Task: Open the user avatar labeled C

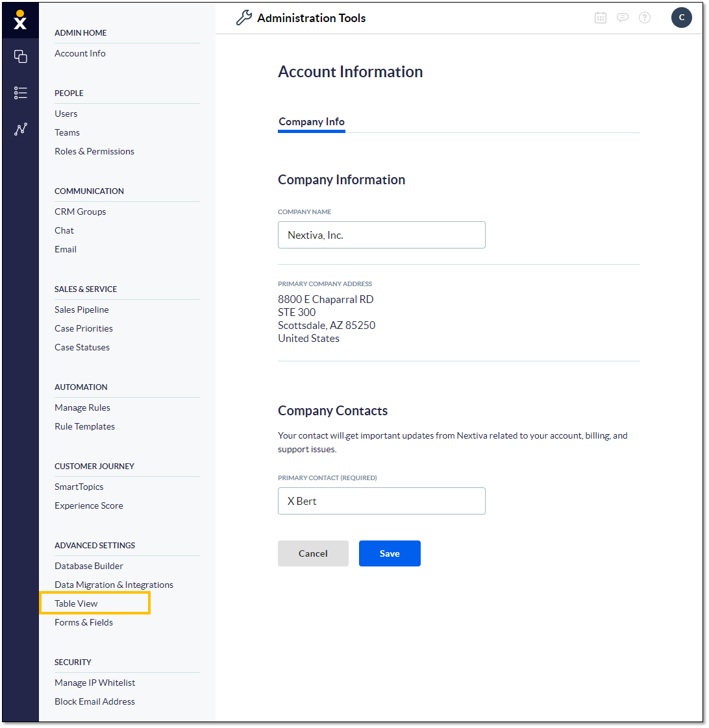Action: pyautogui.click(x=681, y=18)
